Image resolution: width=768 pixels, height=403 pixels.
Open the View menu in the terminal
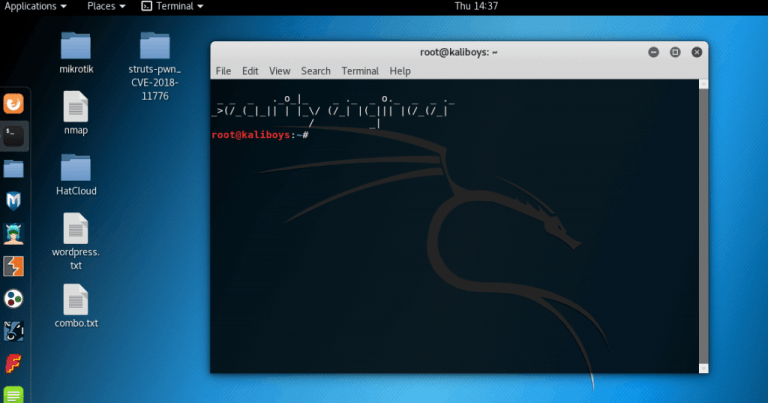click(x=280, y=71)
